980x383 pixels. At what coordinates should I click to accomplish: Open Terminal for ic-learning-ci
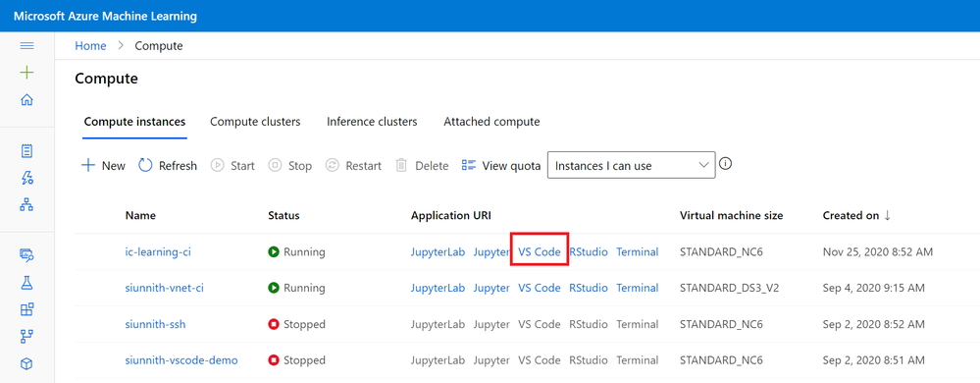(x=638, y=251)
